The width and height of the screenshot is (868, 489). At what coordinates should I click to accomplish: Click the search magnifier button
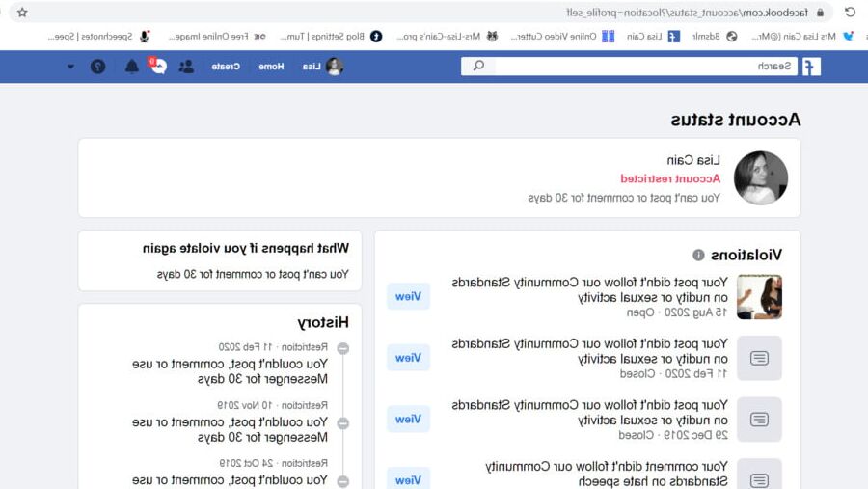pos(478,67)
